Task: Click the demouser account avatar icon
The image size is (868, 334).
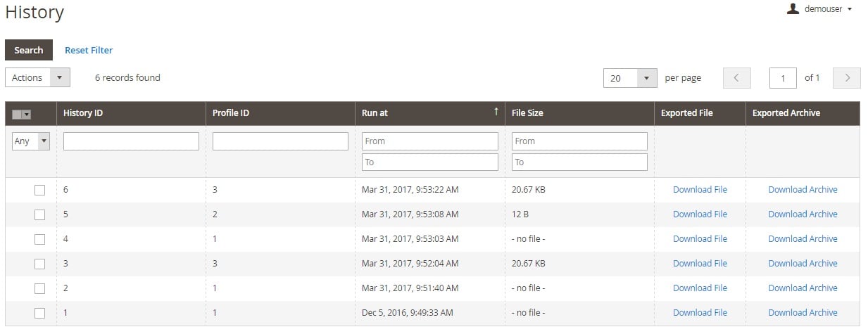Action: coord(793,9)
